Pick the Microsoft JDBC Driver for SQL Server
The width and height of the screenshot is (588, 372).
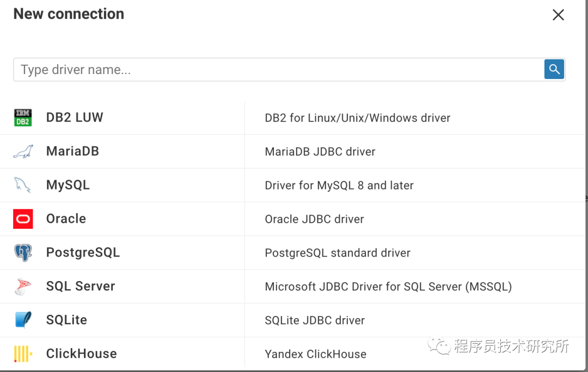[x=388, y=286]
